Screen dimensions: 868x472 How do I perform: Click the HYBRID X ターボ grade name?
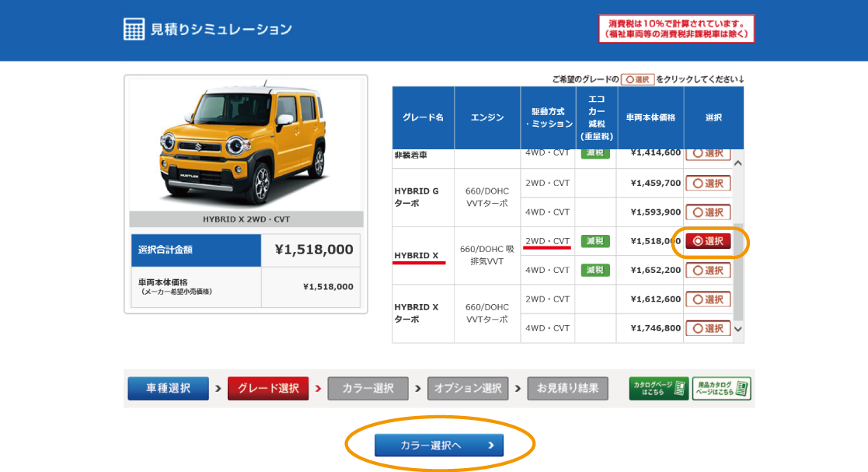423,313
